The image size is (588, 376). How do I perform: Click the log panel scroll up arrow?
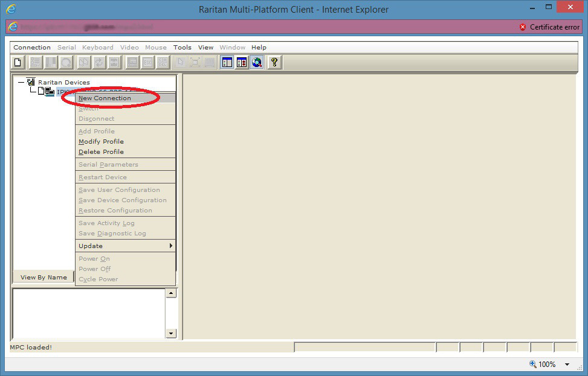point(171,293)
